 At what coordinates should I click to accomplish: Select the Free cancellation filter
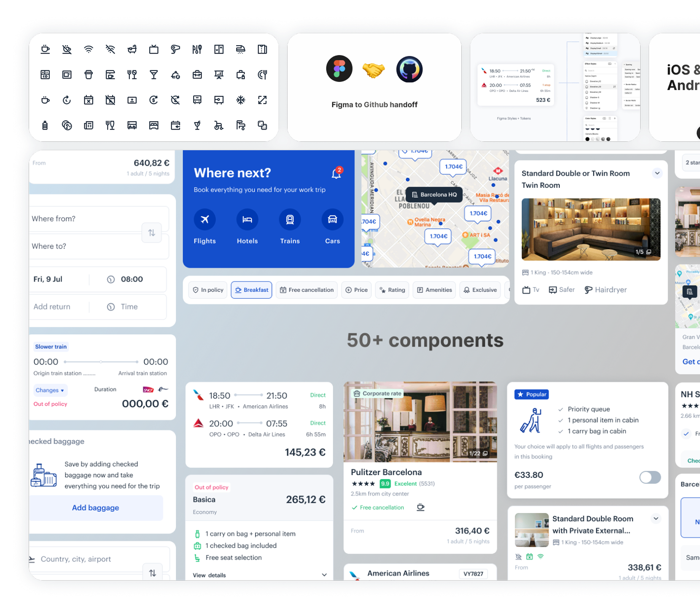pyautogui.click(x=307, y=290)
